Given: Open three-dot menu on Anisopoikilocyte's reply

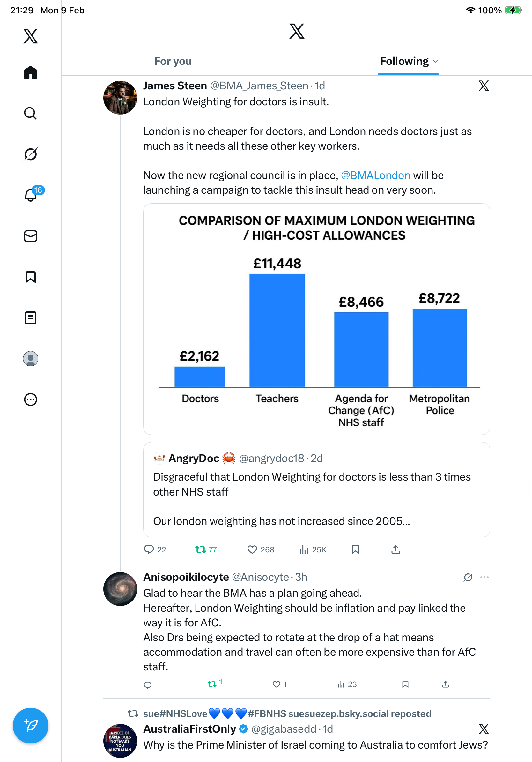Looking at the screenshot, I should [484, 577].
